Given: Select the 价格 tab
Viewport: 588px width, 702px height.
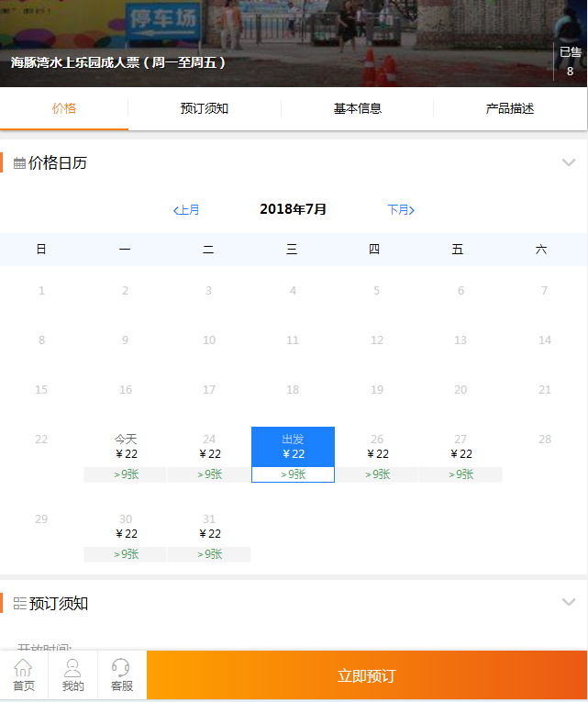Looking at the screenshot, I should (64, 108).
